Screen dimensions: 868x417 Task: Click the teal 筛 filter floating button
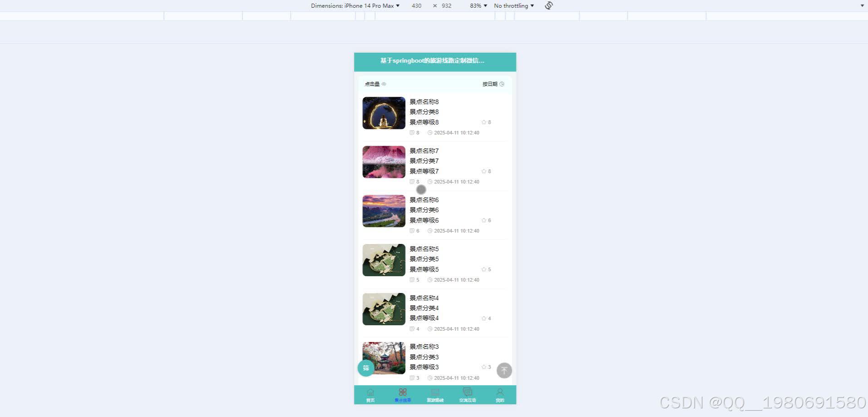click(x=366, y=368)
